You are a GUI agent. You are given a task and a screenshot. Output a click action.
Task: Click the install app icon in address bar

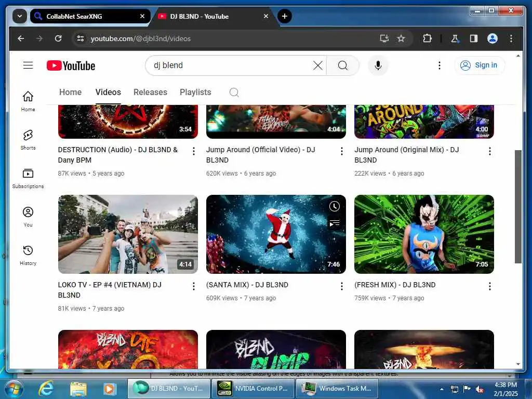click(x=384, y=38)
